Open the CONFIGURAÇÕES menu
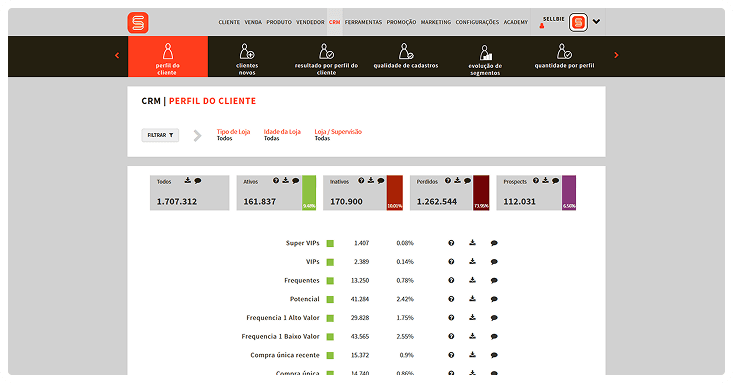733x383 pixels. click(477, 22)
